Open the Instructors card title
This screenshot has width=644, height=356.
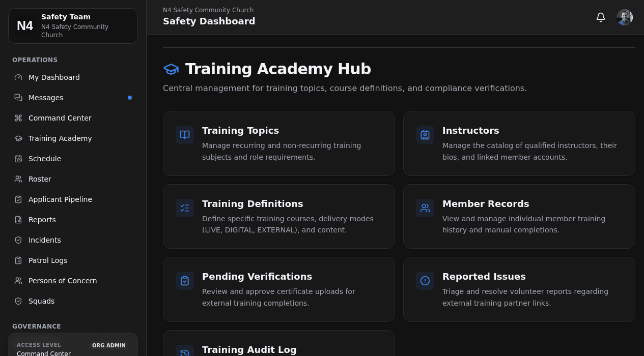tap(470, 131)
